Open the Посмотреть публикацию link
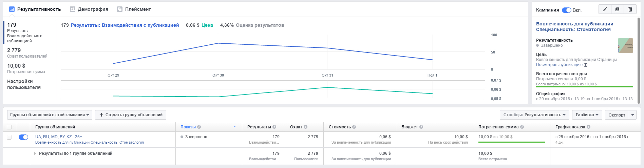 [x=559, y=65]
